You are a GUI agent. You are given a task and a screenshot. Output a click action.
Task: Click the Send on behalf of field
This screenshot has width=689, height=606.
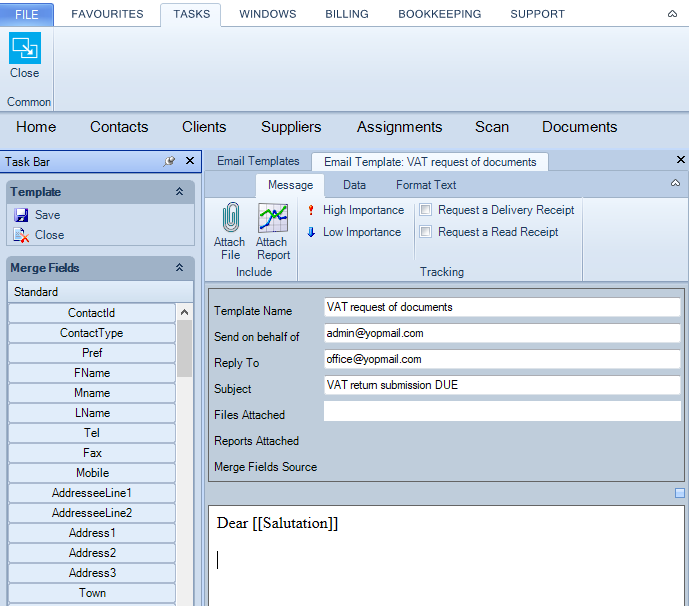tap(502, 333)
